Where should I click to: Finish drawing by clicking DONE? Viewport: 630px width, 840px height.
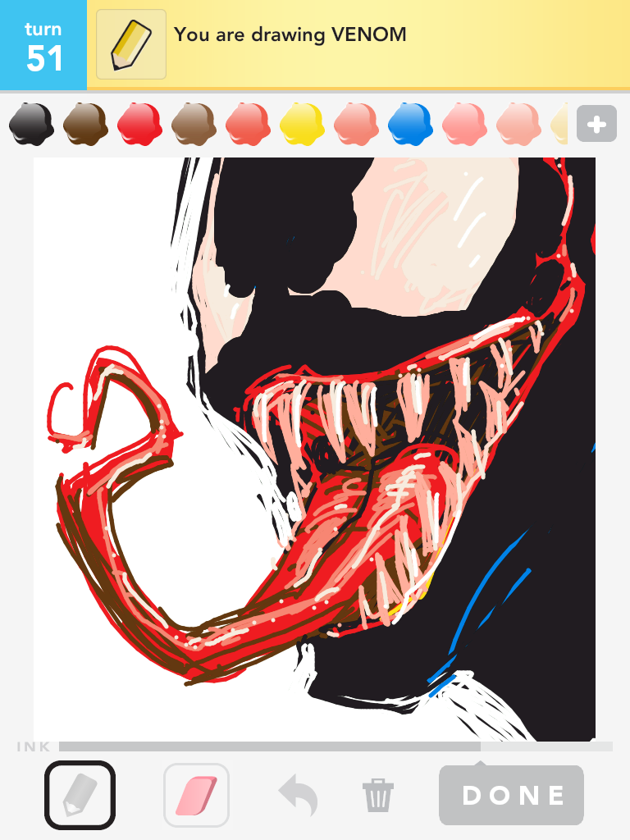point(512,795)
